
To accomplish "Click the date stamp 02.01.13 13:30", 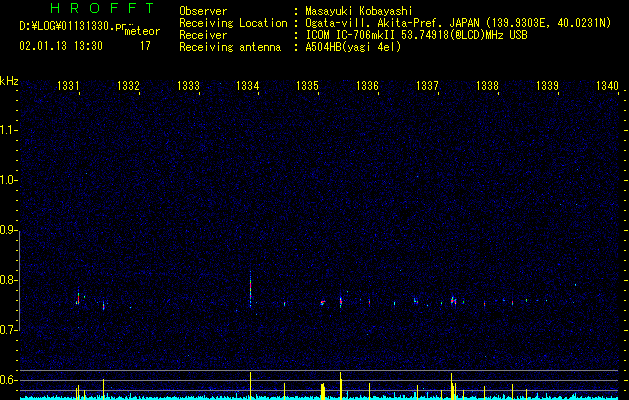I will click(x=61, y=46).
